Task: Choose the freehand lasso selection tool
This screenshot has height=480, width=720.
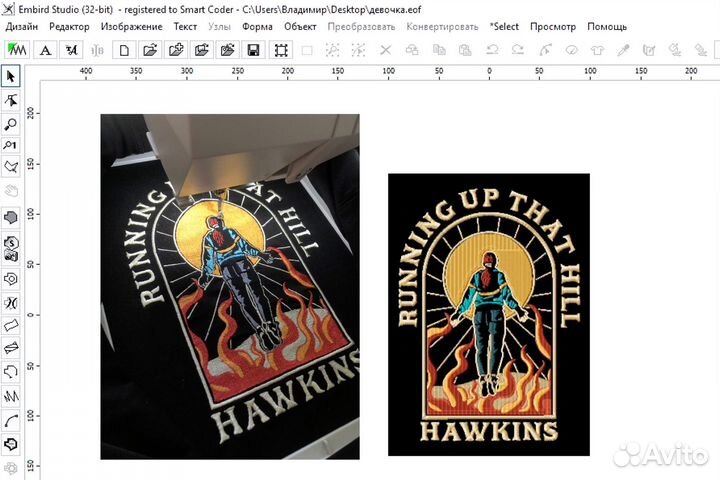Action: coord(11,167)
